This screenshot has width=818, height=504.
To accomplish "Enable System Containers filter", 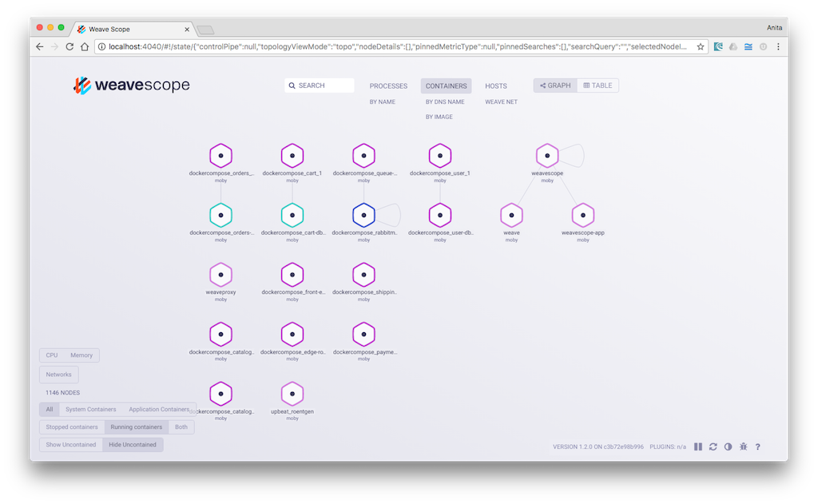I will point(91,410).
